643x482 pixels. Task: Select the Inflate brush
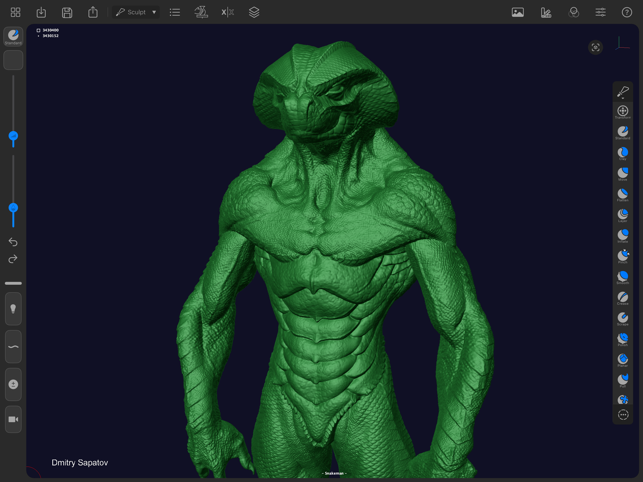coord(622,235)
